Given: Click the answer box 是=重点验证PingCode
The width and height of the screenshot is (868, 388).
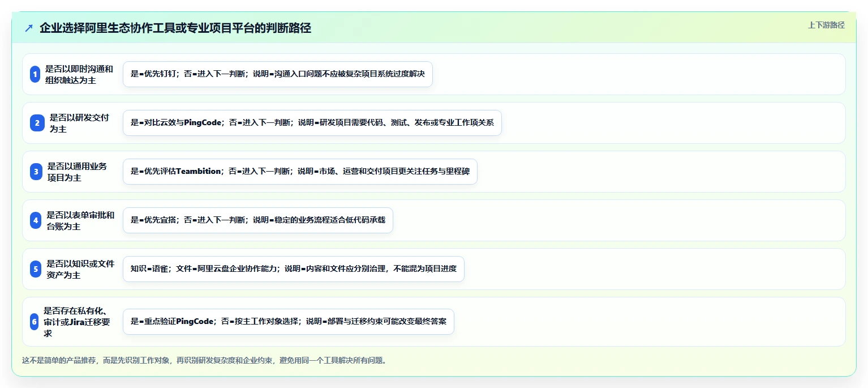Looking at the screenshot, I should pos(289,322).
